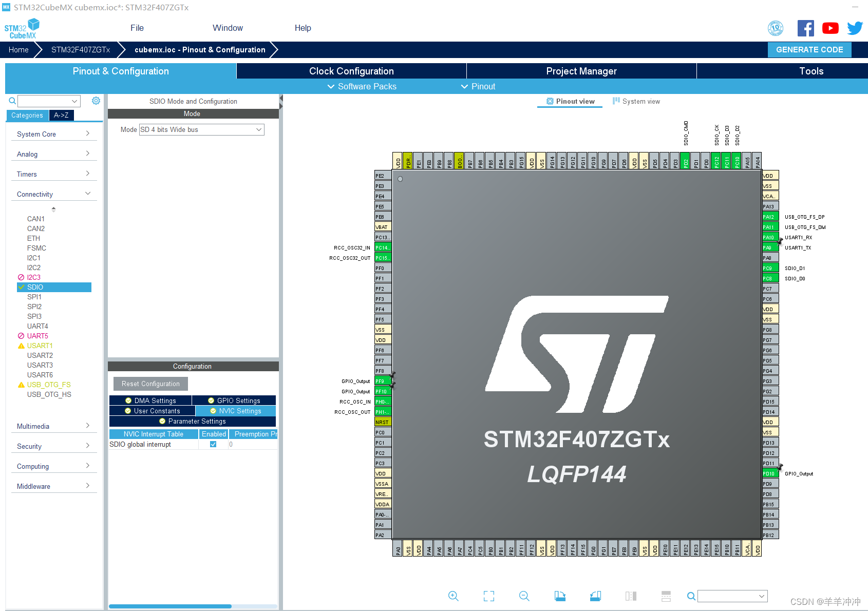Select the green PA10 USART1_RX pin
The height and width of the screenshot is (611, 868).
(x=770, y=237)
